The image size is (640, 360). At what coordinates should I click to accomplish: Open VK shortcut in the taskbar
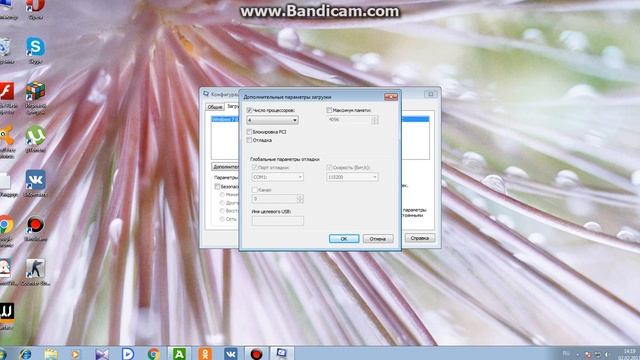(x=231, y=354)
